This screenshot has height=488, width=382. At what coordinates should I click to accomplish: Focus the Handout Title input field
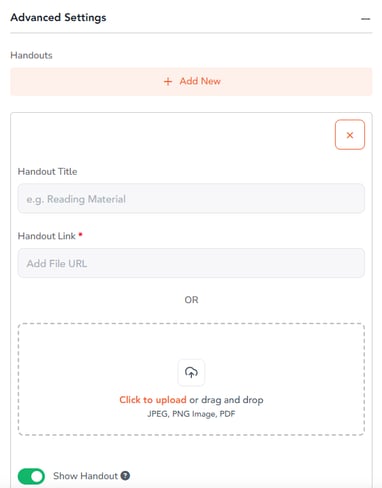pyautogui.click(x=191, y=199)
